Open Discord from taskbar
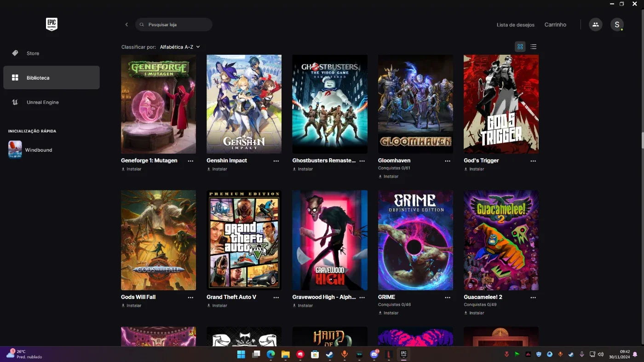644x362 pixels. coord(374,354)
